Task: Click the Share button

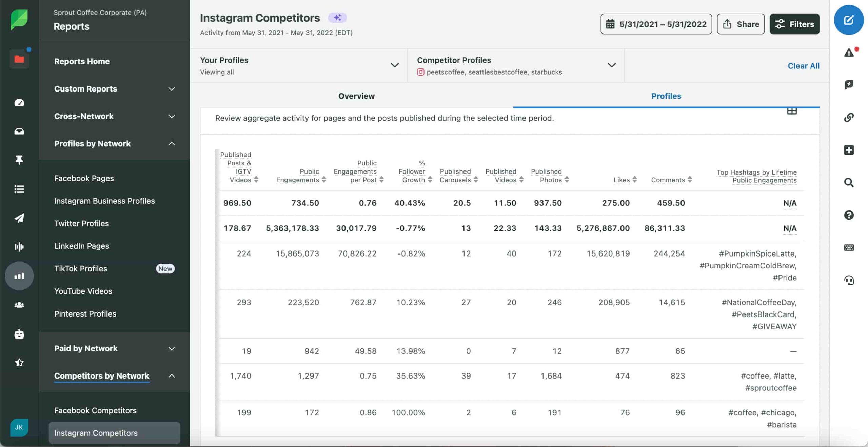Action: [741, 24]
